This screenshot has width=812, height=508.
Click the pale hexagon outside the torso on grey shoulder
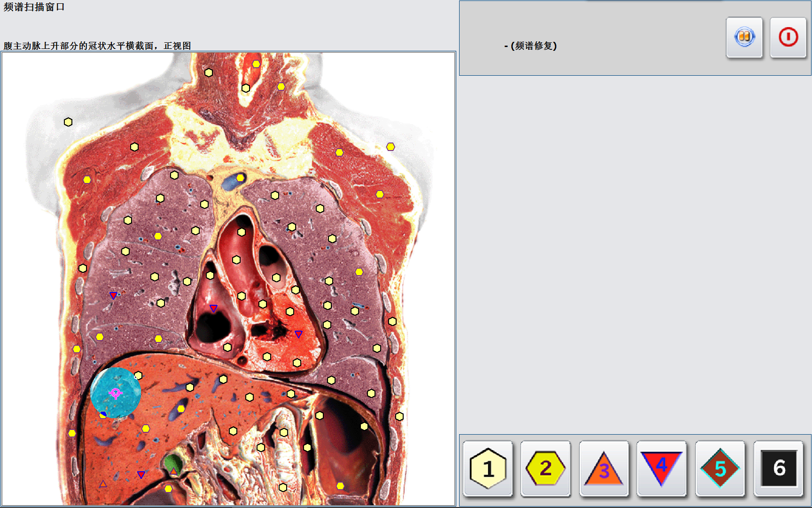68,122
